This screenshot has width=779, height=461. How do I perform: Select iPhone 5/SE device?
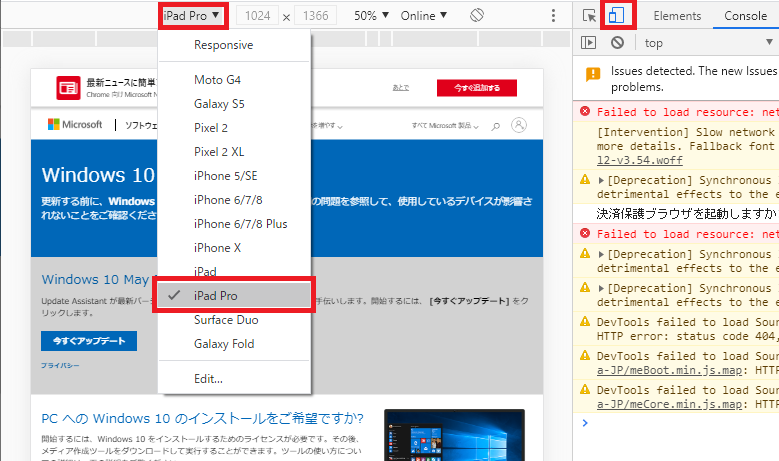pos(234,176)
